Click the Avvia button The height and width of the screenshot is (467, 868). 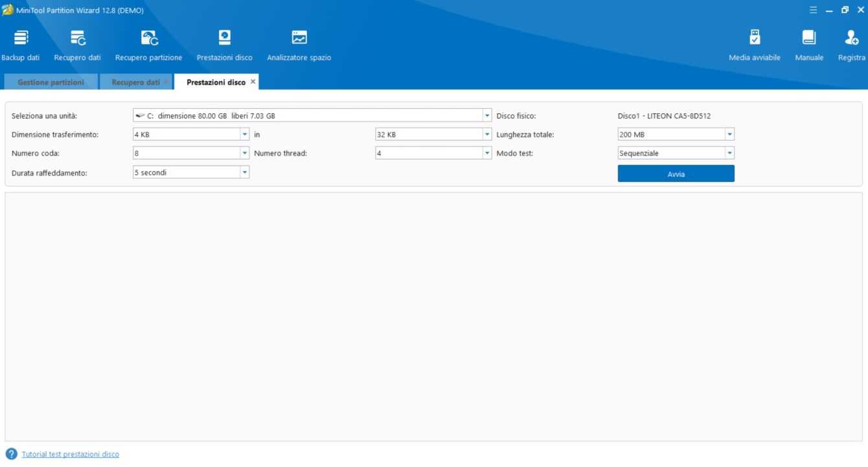(x=676, y=174)
